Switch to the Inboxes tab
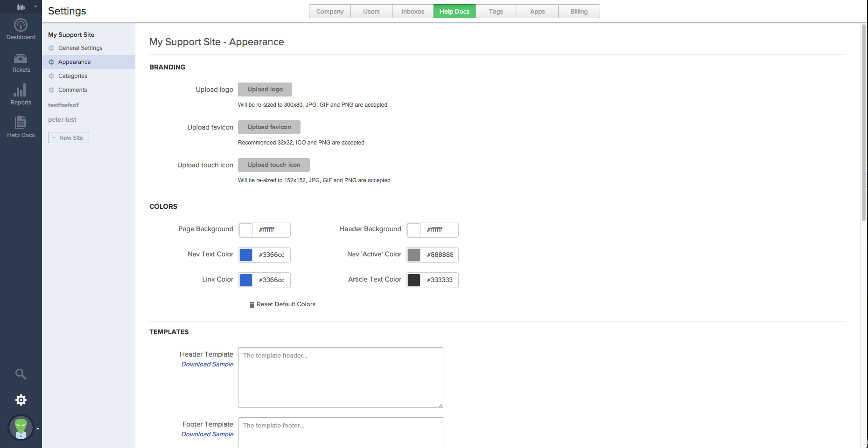Image resolution: width=868 pixels, height=448 pixels. click(413, 12)
